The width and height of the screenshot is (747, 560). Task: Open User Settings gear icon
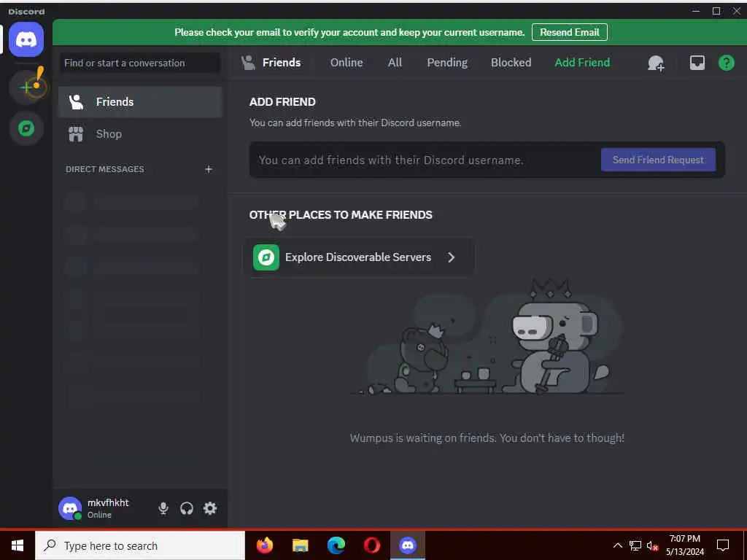click(x=210, y=508)
